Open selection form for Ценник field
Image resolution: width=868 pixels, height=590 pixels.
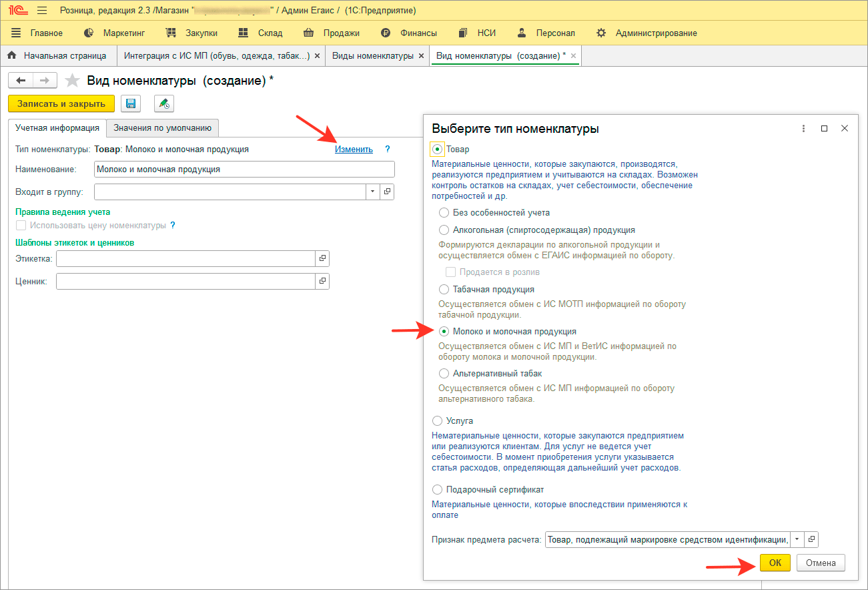coord(322,282)
